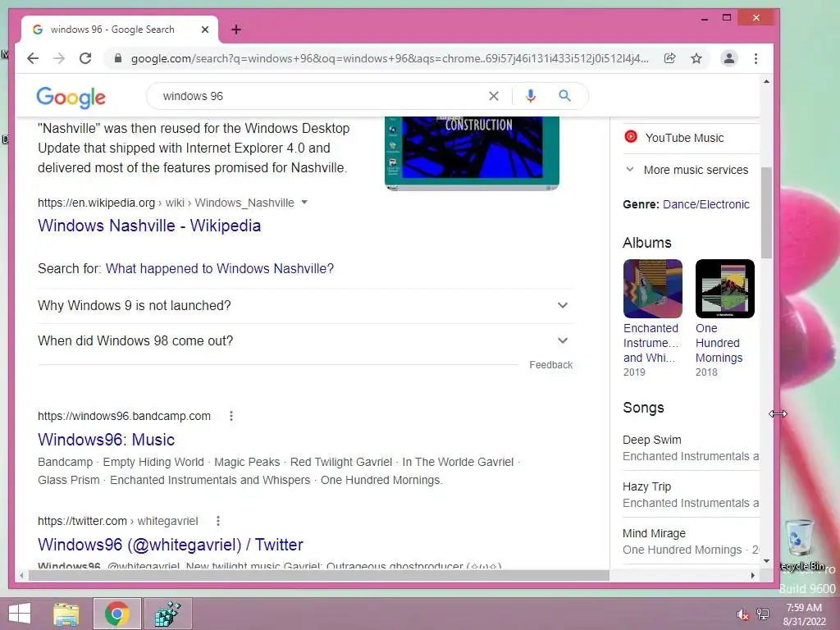This screenshot has width=840, height=630.
Task: Bookmark this page with the star icon
Action: [x=696, y=58]
